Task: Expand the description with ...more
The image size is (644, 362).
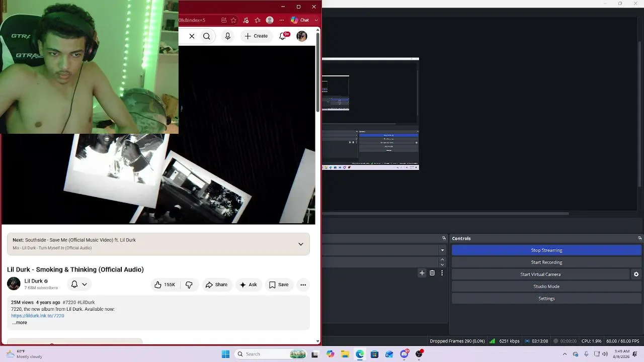Action: [x=20, y=322]
